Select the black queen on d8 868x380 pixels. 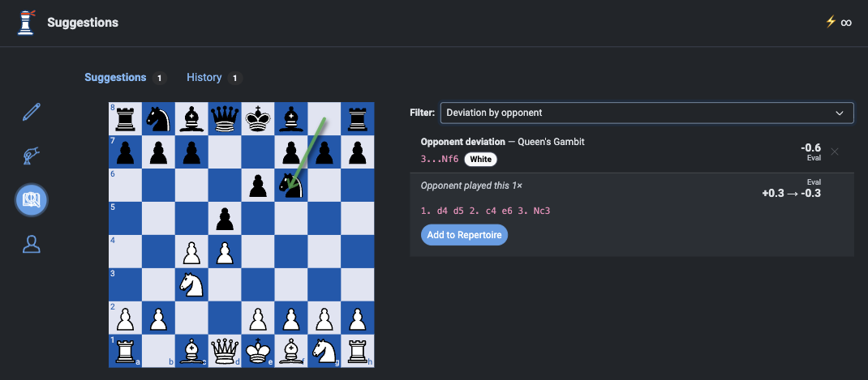coord(224,119)
